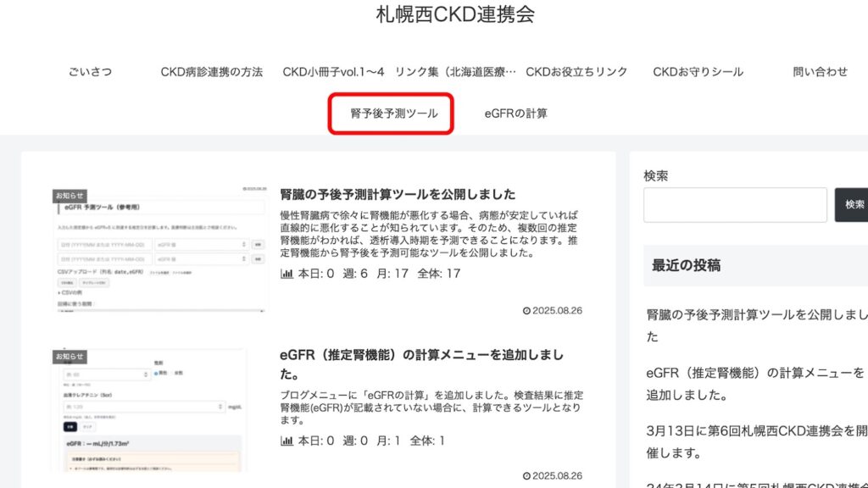Screen dimensions: 868x488
Task: Click the first article's date 2025.08.26
Action: pos(557,311)
